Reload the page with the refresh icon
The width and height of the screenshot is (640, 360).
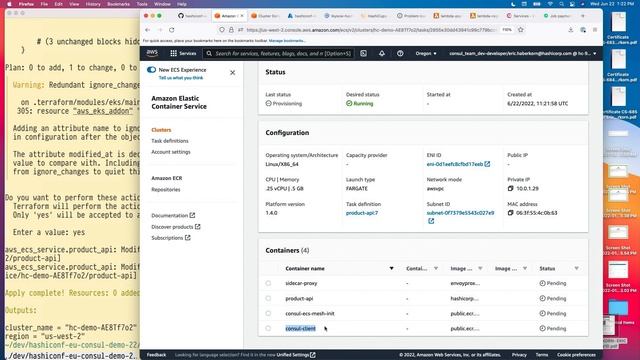coord(172,30)
